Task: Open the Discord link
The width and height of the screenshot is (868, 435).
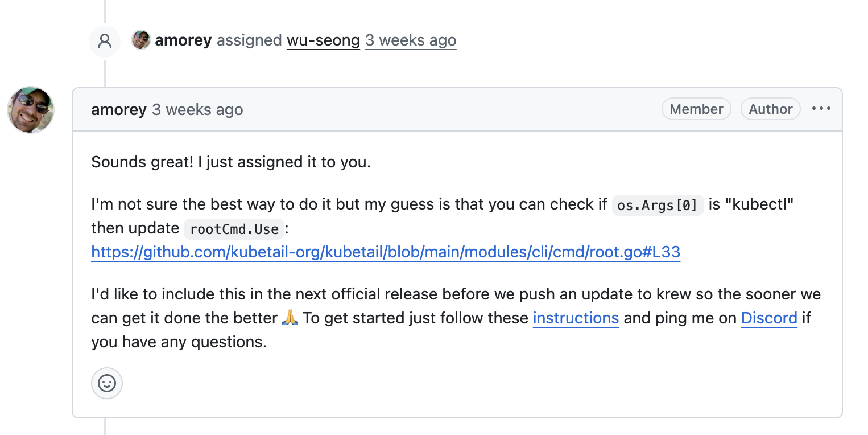Action: pos(769,318)
